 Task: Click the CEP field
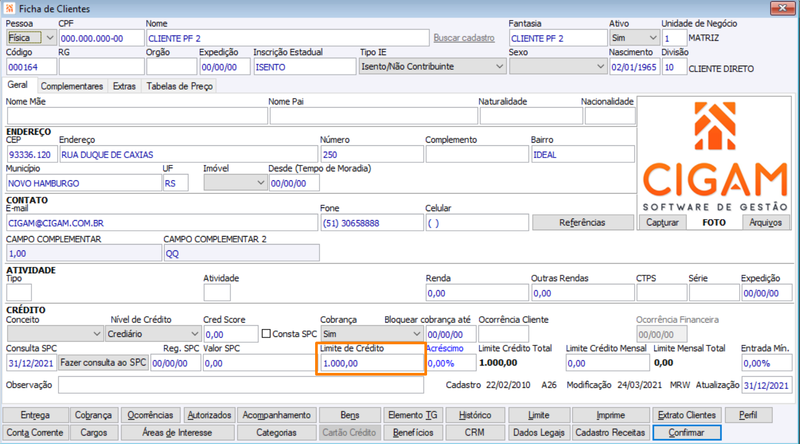(32, 154)
